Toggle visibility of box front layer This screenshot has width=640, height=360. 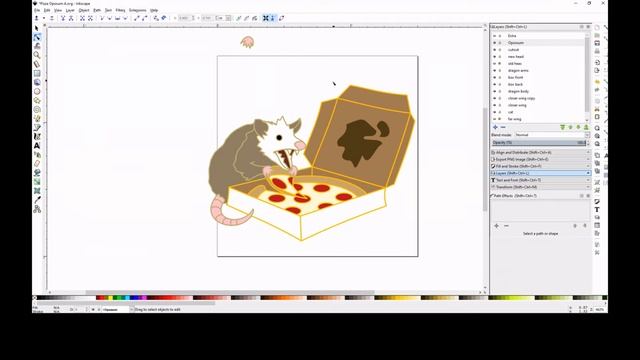point(494,78)
